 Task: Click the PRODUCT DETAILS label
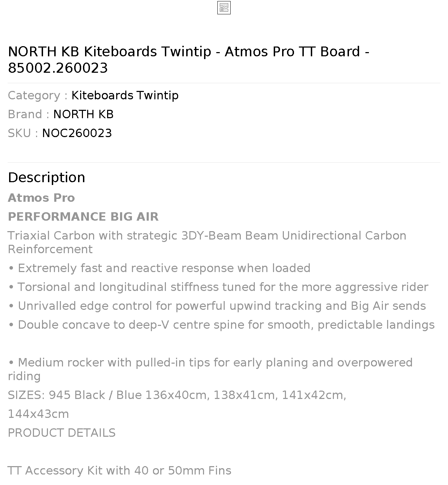pyautogui.click(x=62, y=433)
